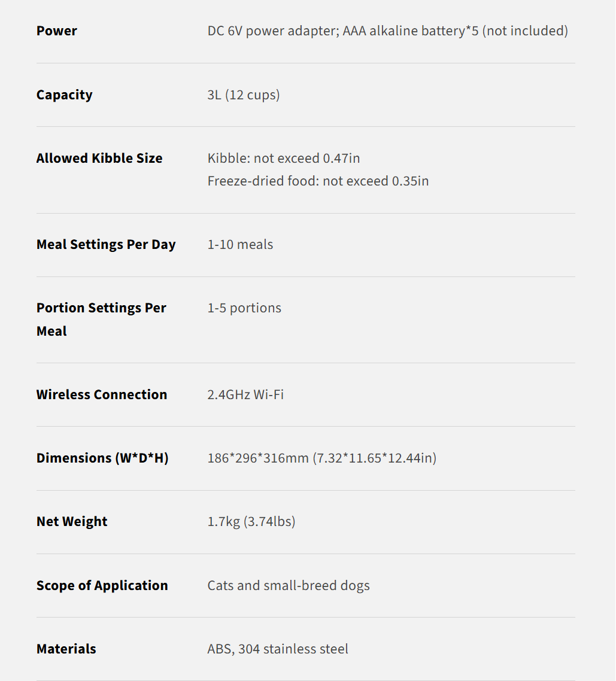Viewport: 616px width, 681px height.
Task: Click the 186*296*316mm dimensions value
Action: [x=321, y=458]
